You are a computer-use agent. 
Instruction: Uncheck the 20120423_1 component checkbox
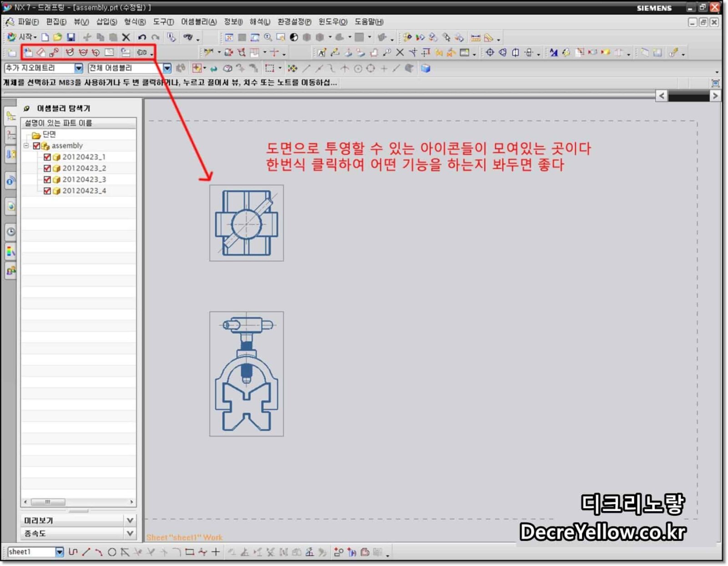coord(47,157)
